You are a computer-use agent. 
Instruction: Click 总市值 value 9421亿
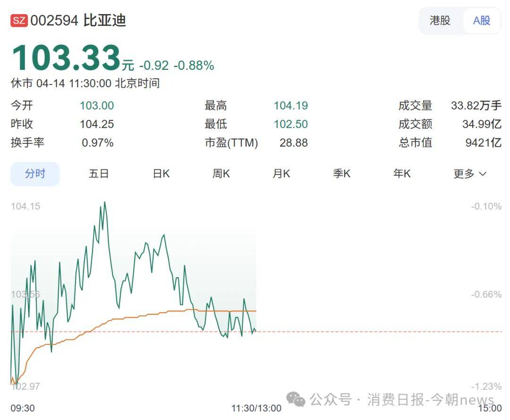coord(484,143)
